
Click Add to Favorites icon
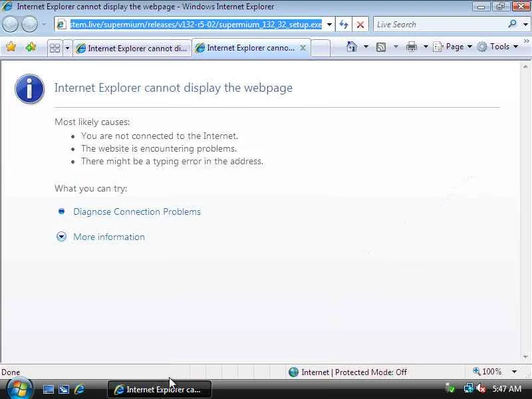click(x=31, y=47)
